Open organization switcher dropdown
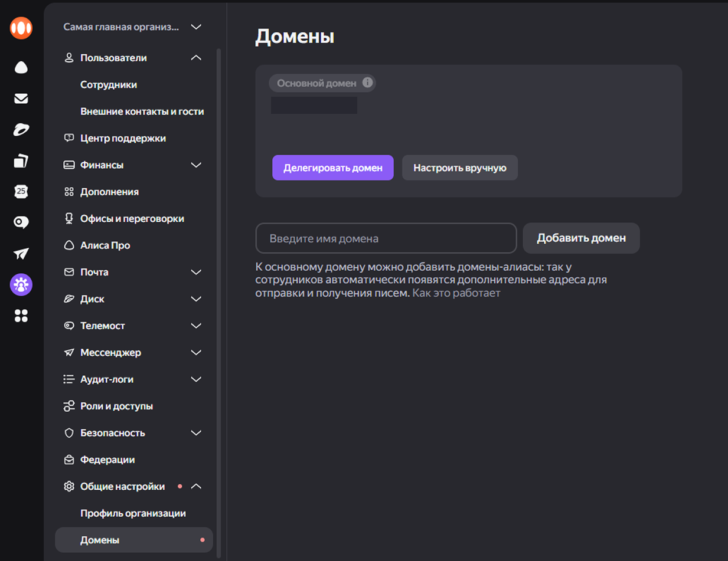 (196, 27)
